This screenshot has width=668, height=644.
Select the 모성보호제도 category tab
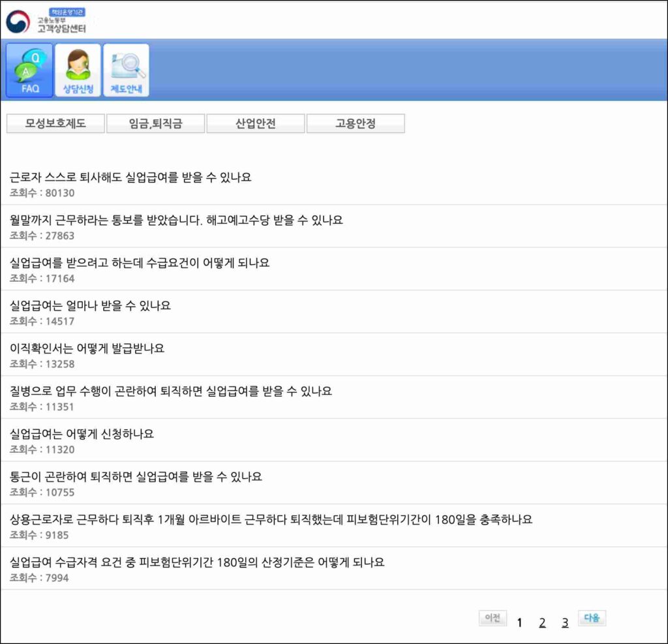coord(55,123)
